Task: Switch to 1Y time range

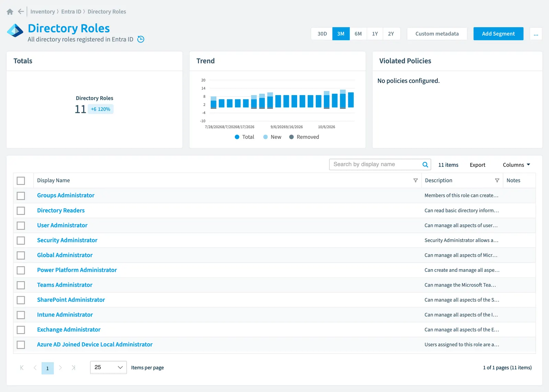Action: click(375, 34)
